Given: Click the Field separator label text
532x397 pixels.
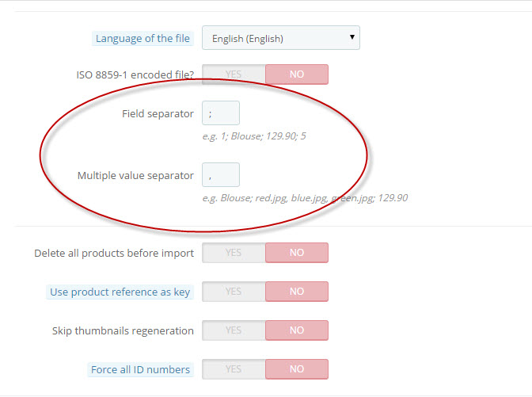Looking at the screenshot, I should coord(158,113).
